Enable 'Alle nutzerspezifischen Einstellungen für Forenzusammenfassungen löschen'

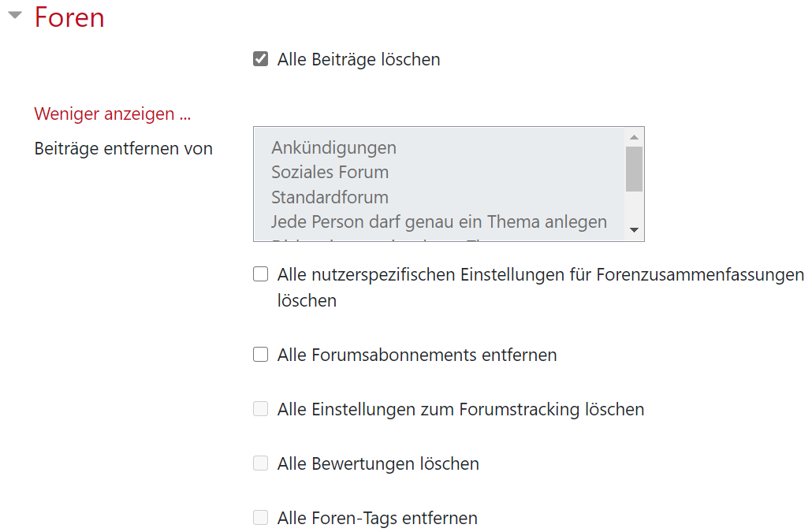click(260, 273)
